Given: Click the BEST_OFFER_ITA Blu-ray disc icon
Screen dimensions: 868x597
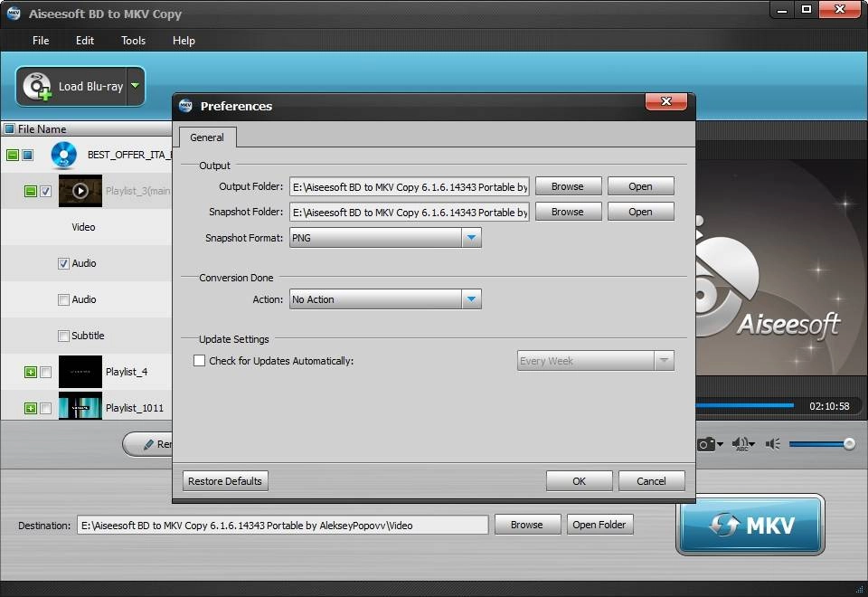Looking at the screenshot, I should [63, 155].
